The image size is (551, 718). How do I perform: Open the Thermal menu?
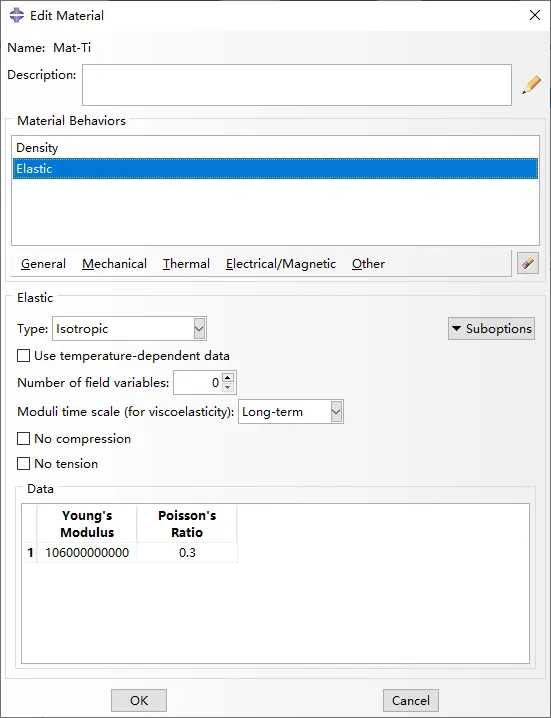(x=186, y=264)
